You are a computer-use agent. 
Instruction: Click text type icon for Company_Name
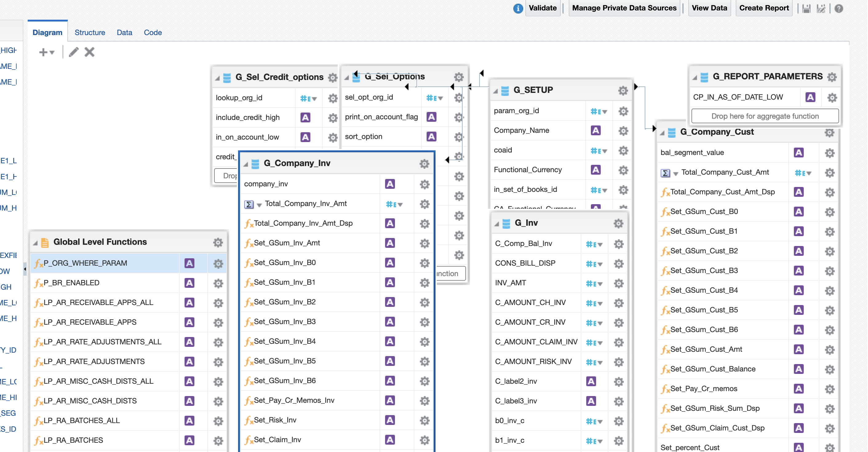pos(595,131)
